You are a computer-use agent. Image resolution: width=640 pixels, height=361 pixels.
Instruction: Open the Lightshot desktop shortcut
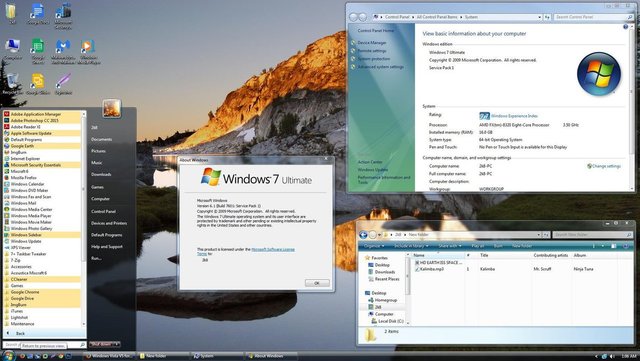coord(63,84)
